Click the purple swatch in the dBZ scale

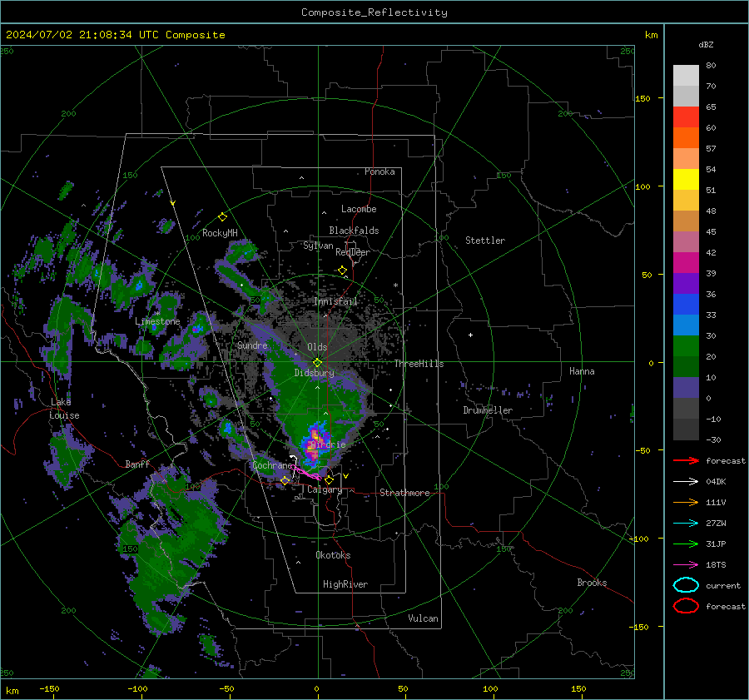point(686,283)
